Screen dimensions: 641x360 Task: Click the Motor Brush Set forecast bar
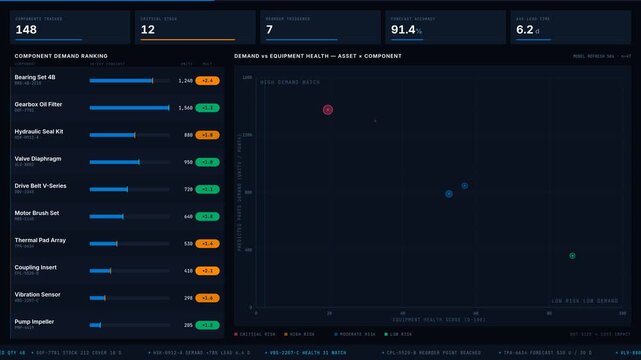pyautogui.click(x=129, y=217)
